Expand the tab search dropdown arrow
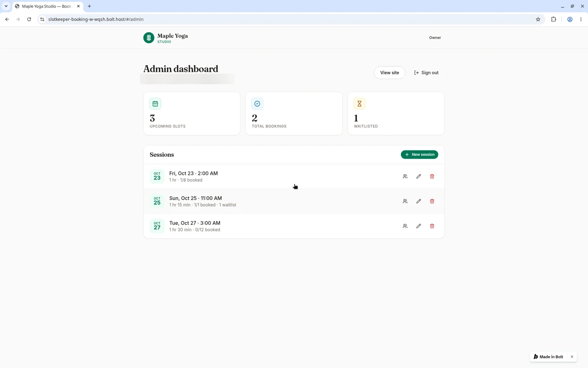 pyautogui.click(x=6, y=6)
